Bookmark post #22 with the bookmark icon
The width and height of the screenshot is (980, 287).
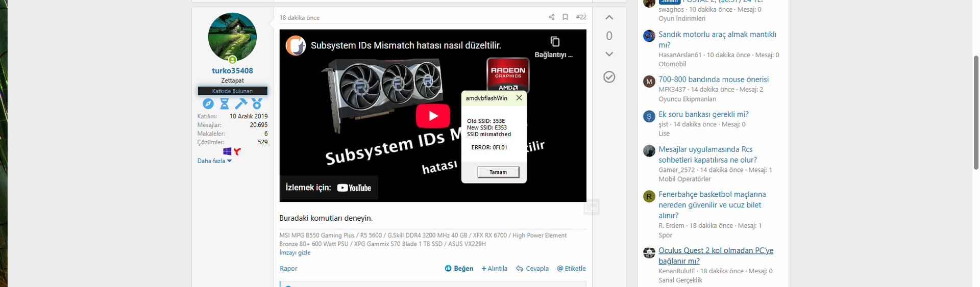[565, 17]
